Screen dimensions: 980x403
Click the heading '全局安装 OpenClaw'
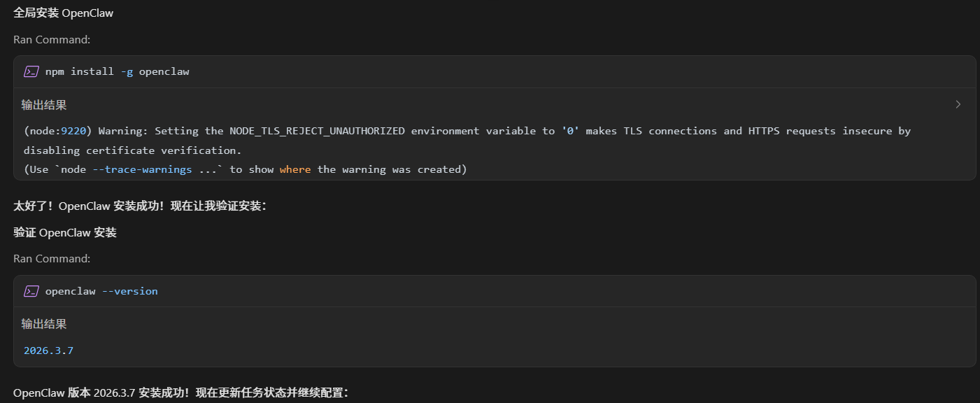(64, 13)
